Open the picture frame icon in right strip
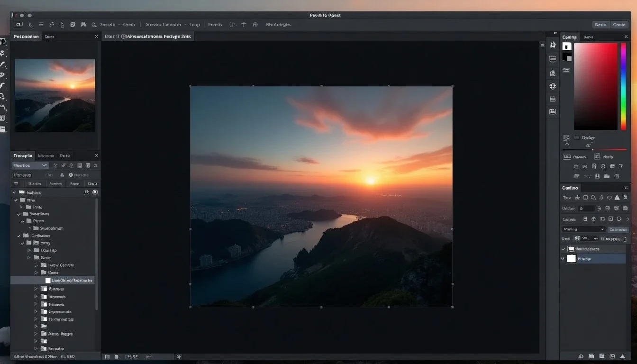This screenshot has height=364, width=637. pos(553,111)
